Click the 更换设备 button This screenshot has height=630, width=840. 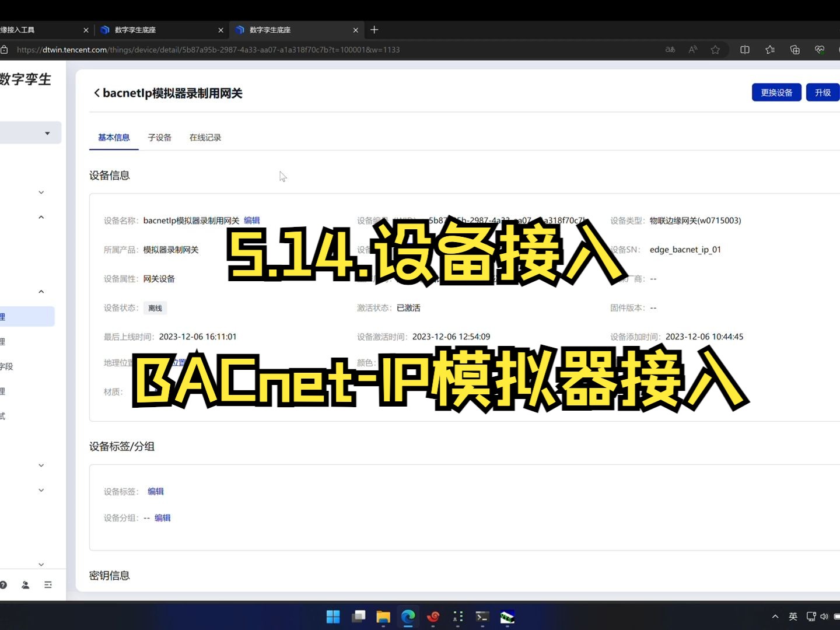coord(776,92)
